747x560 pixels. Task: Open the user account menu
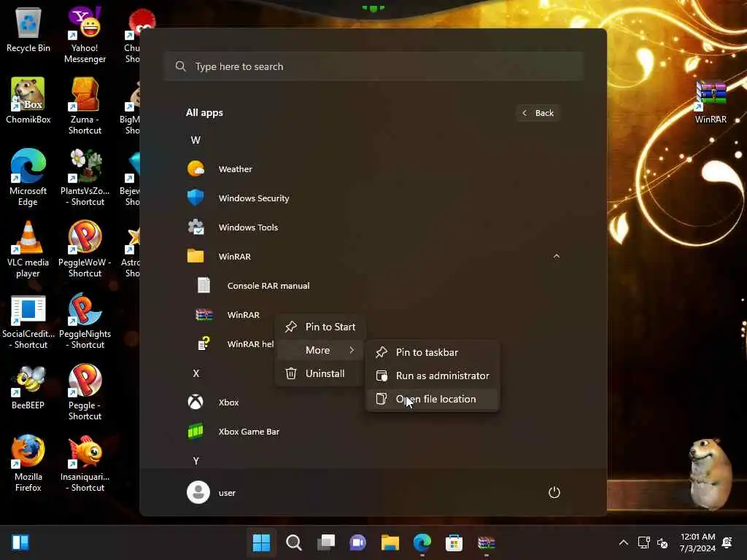pyautogui.click(x=212, y=492)
